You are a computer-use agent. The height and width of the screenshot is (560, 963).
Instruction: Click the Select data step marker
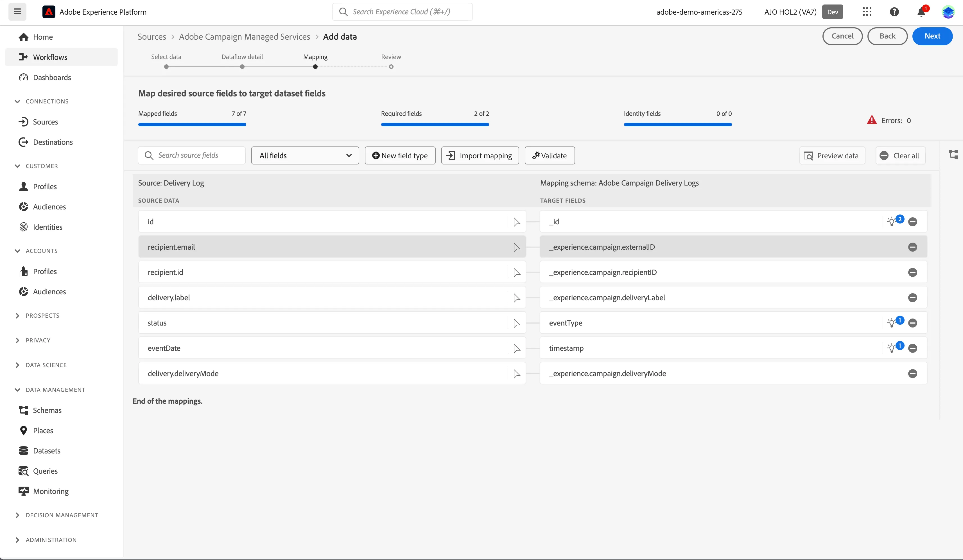click(166, 67)
